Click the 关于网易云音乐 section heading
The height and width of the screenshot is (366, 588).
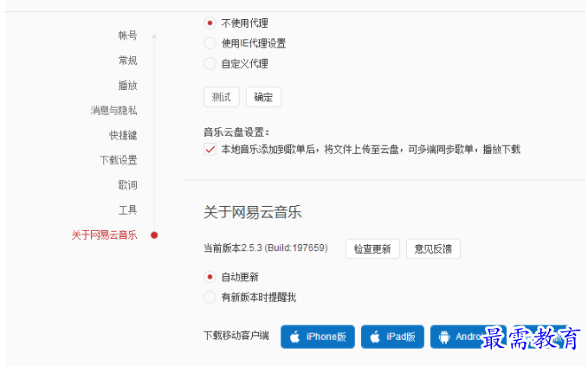tap(253, 212)
